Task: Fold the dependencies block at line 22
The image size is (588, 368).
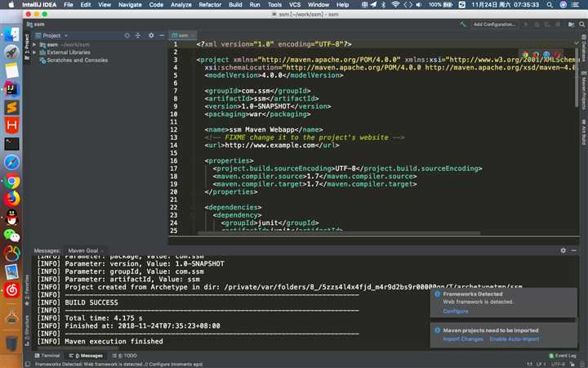Action: click(193, 207)
